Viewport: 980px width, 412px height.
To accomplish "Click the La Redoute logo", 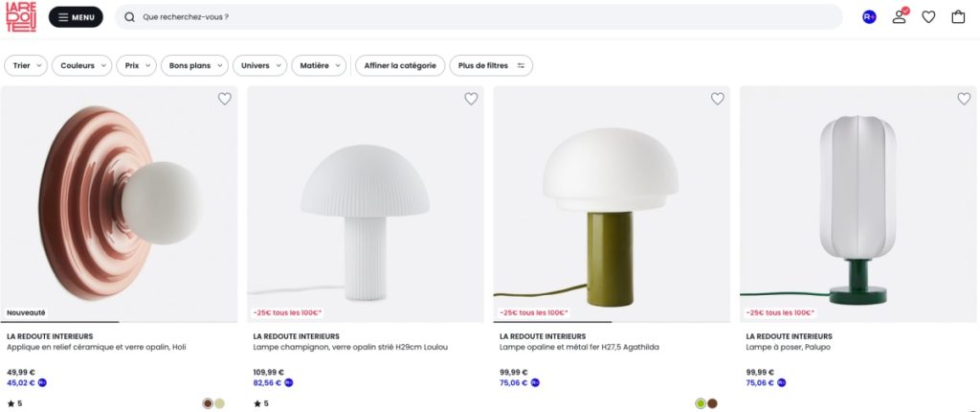I will pos(20,17).
